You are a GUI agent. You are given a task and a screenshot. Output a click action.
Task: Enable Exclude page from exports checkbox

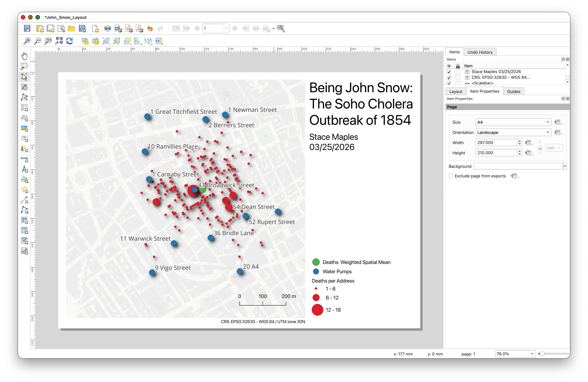451,176
